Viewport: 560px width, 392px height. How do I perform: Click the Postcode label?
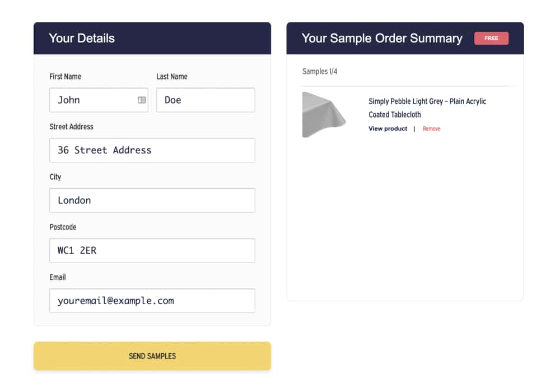[63, 227]
